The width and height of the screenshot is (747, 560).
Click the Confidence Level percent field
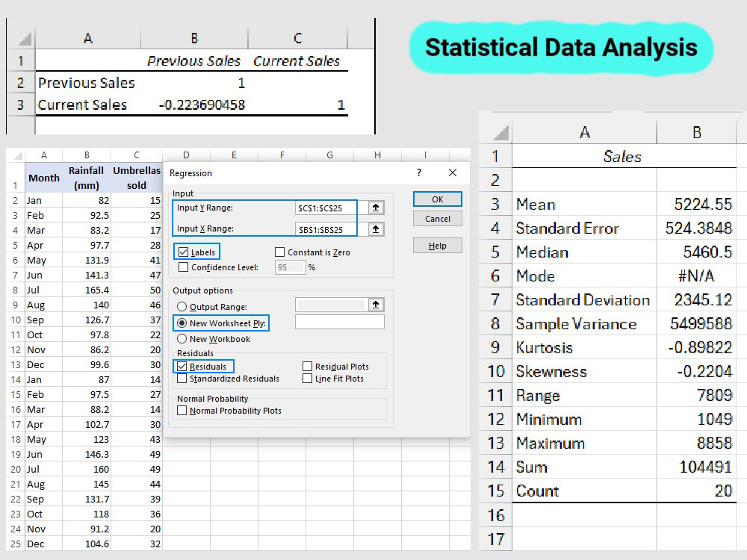point(290,267)
